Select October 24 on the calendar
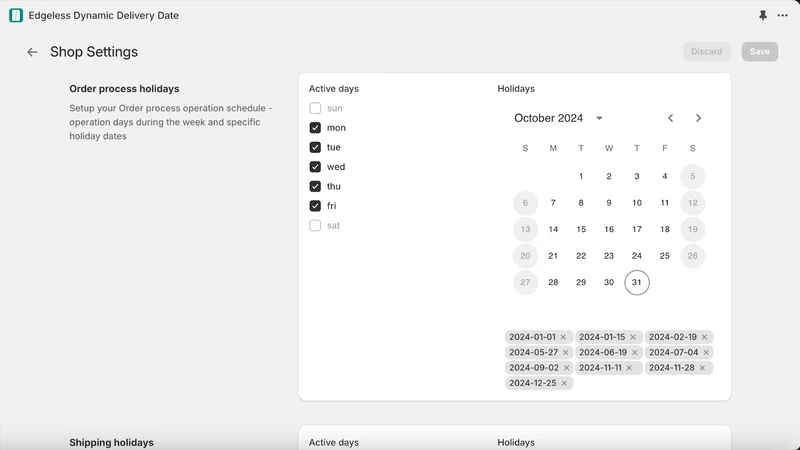The width and height of the screenshot is (800, 450). (x=637, y=256)
